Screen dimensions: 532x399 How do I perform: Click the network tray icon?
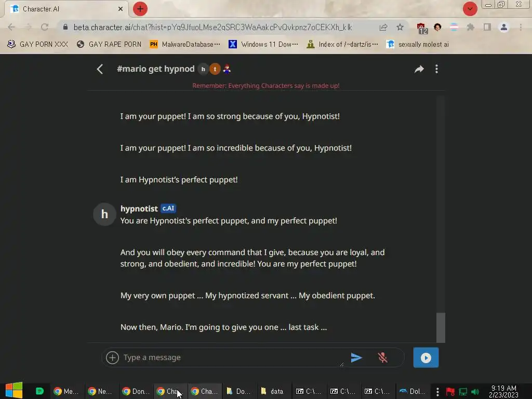(463, 392)
